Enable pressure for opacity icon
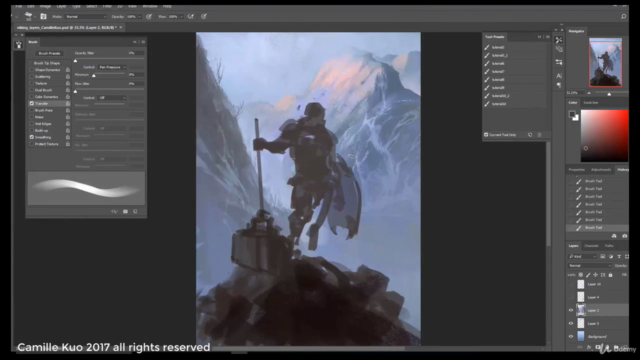 (149, 16)
